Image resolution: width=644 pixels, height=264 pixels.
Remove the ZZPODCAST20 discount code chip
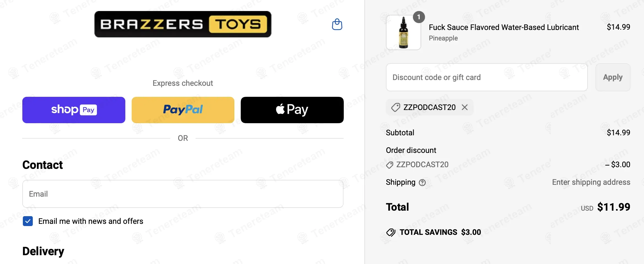(x=465, y=107)
